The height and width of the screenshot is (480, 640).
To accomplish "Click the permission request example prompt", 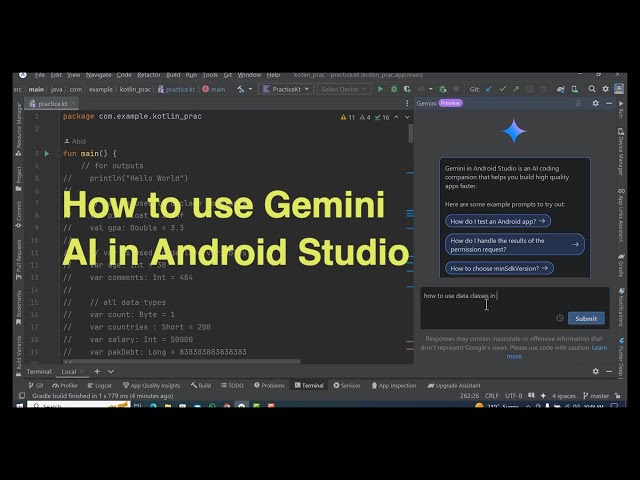I will tap(514, 244).
